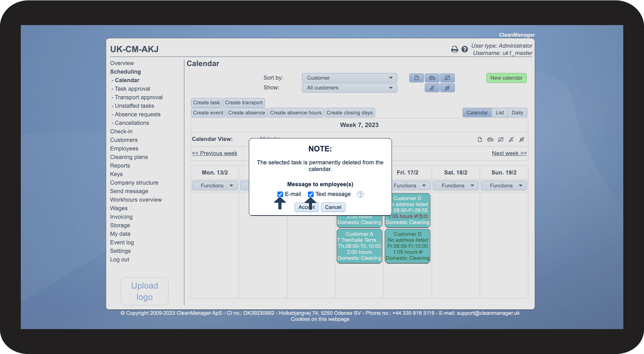Click the Create transport button
This screenshot has width=644, height=354.
point(244,102)
